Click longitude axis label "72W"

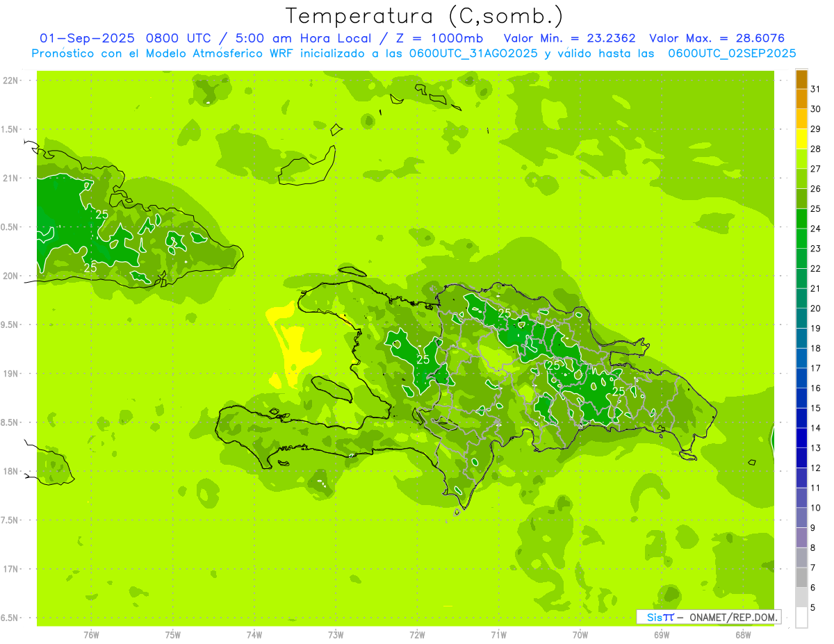(x=417, y=635)
